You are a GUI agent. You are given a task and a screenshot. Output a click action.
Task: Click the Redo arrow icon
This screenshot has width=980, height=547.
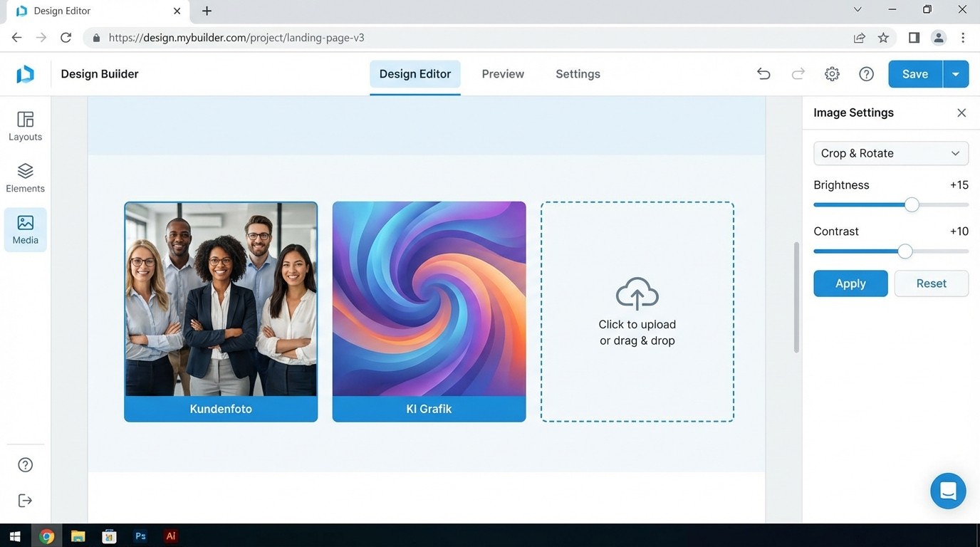pyautogui.click(x=797, y=73)
